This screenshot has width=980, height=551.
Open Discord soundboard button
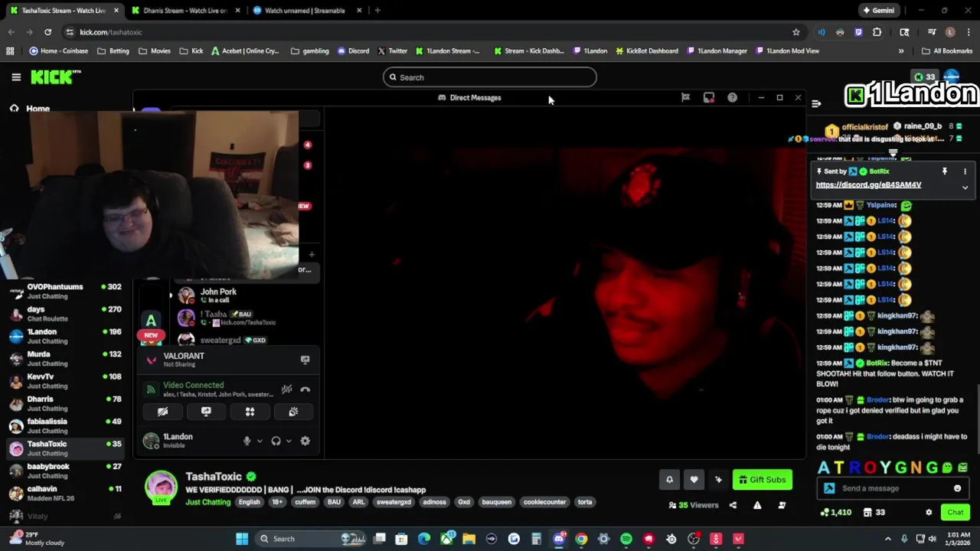293,412
